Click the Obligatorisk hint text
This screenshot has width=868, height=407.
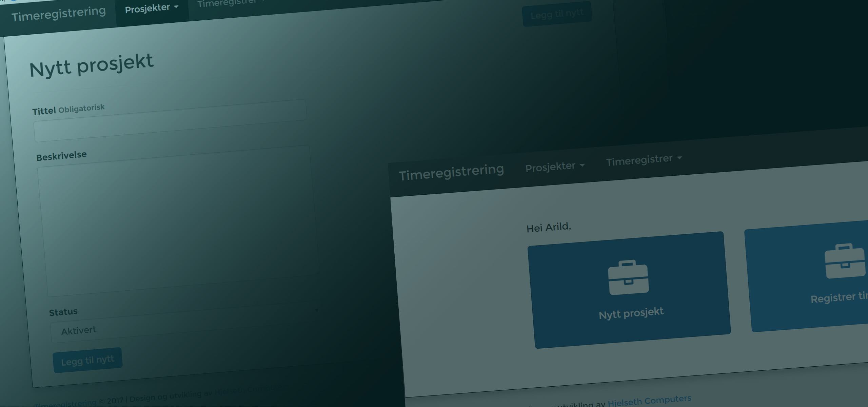click(81, 109)
